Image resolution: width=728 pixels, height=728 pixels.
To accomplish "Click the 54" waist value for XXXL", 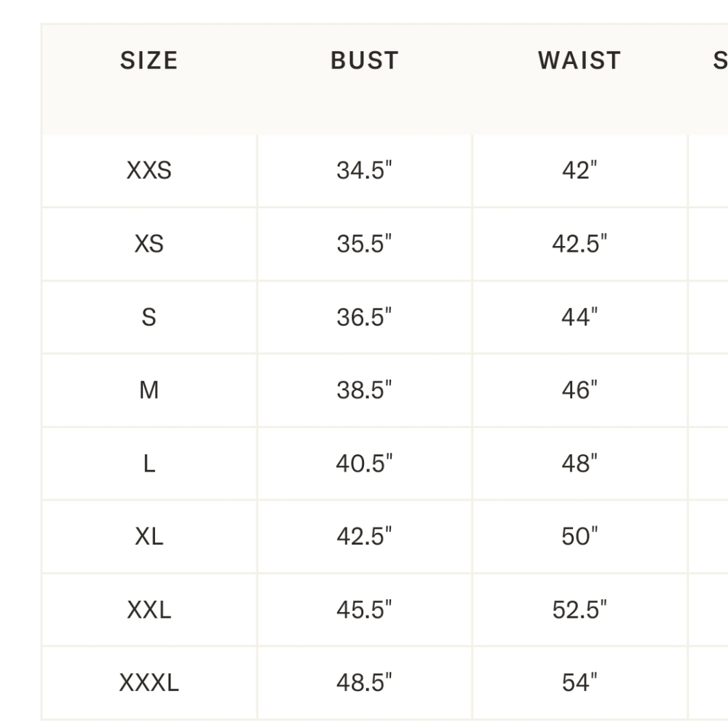I will click(x=579, y=683).
